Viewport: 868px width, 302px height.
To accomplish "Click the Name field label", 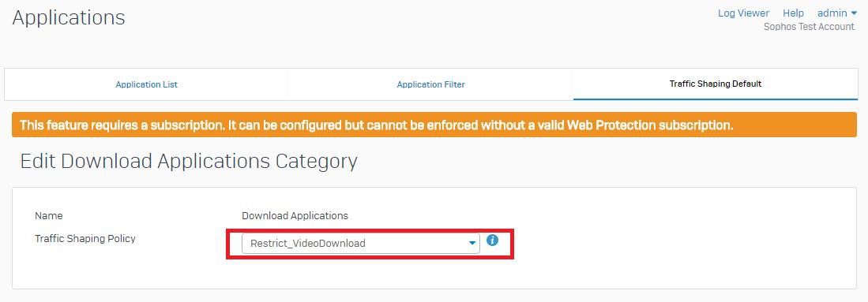I will (x=49, y=216).
